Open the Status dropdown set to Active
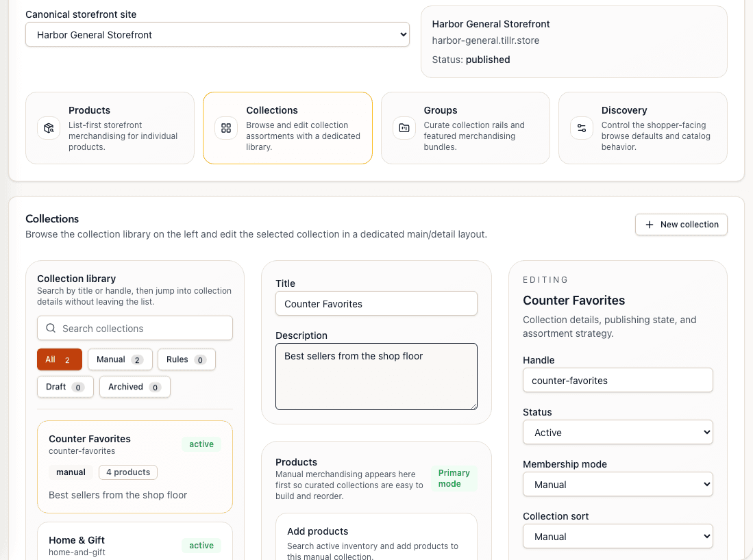The image size is (753, 560). (x=617, y=433)
